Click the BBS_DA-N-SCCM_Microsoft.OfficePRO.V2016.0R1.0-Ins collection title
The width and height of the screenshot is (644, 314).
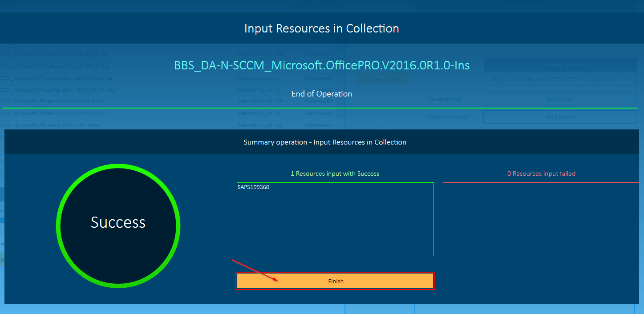coord(322,65)
